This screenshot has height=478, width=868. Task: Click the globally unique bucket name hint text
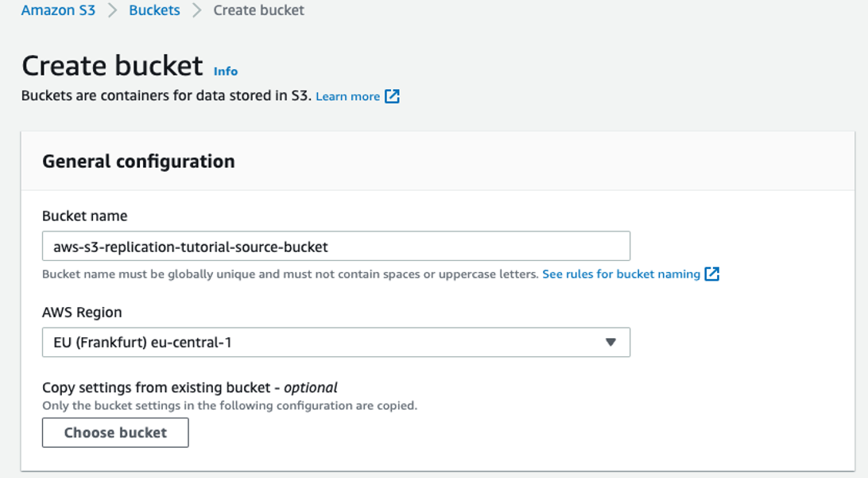(x=290, y=274)
